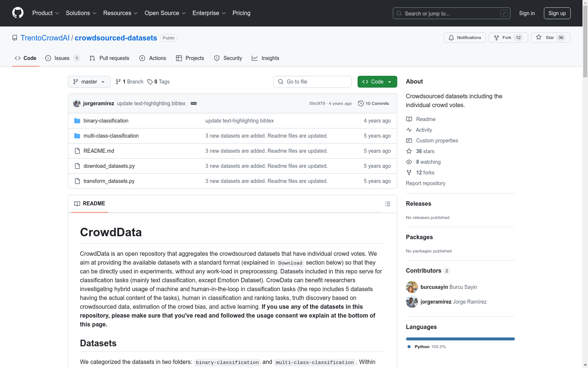The image size is (588, 368).
Task: Click the README.md file icon
Action: (77, 151)
